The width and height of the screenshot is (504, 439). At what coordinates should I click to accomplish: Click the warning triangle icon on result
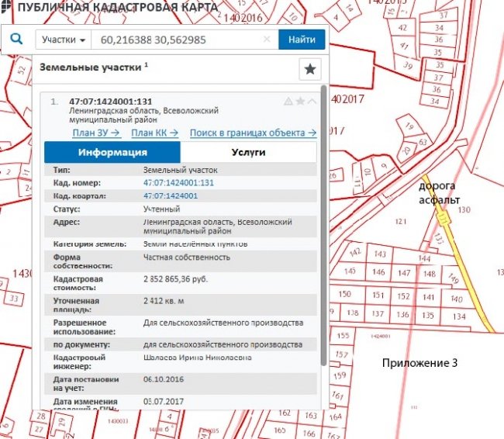point(288,102)
